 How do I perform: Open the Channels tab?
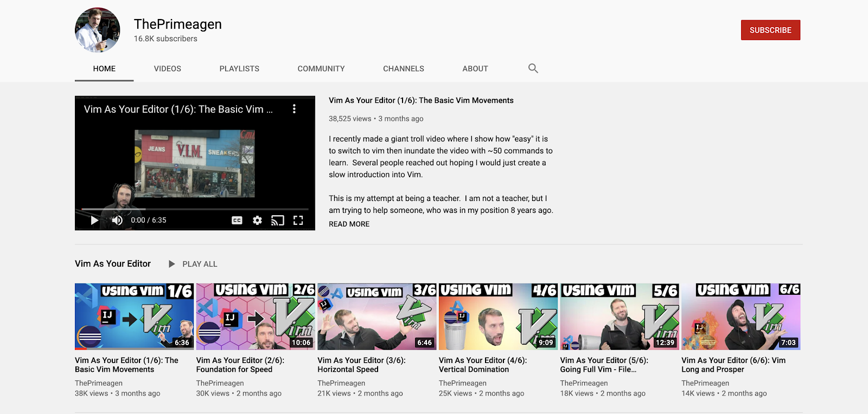[x=404, y=69]
